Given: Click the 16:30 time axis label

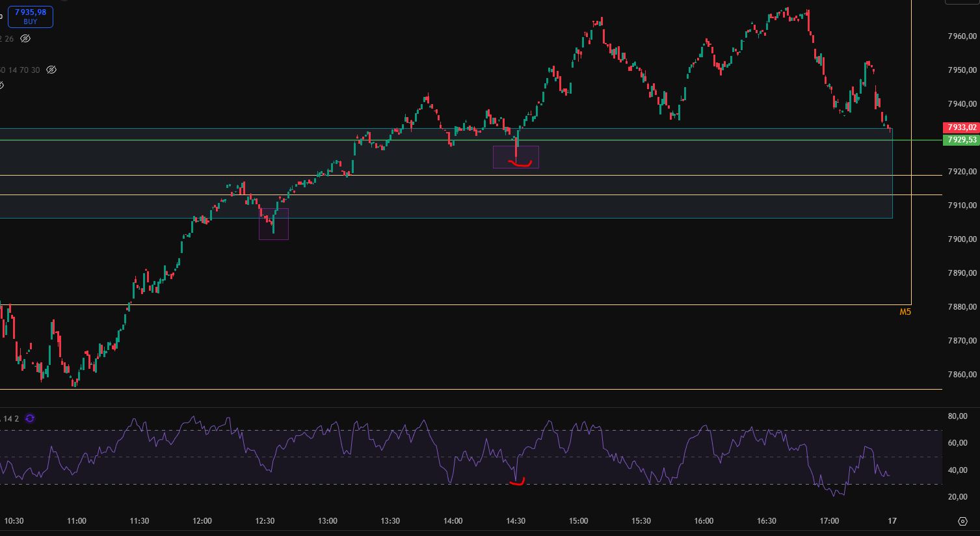Looking at the screenshot, I should point(767,521).
